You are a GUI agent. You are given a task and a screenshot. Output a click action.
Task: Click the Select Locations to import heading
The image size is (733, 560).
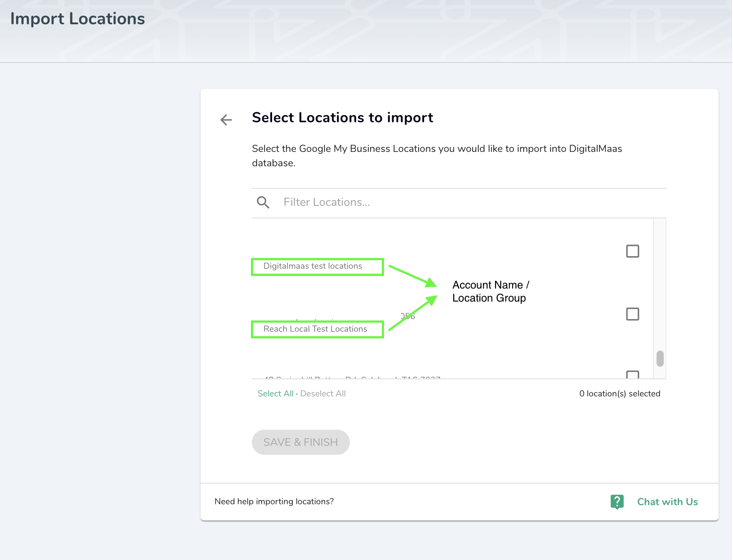pyautogui.click(x=342, y=118)
